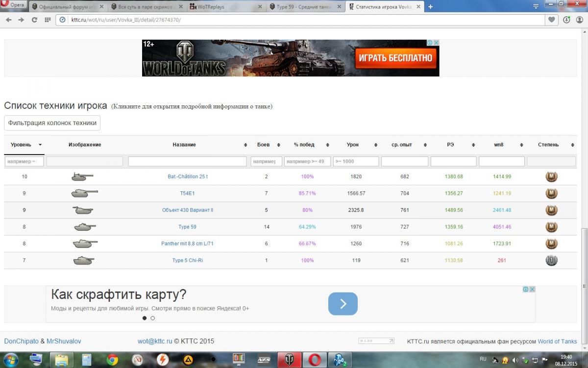Open the Speed Dial grid icon
Image resolution: width=588 pixels, height=368 pixels.
48,20
